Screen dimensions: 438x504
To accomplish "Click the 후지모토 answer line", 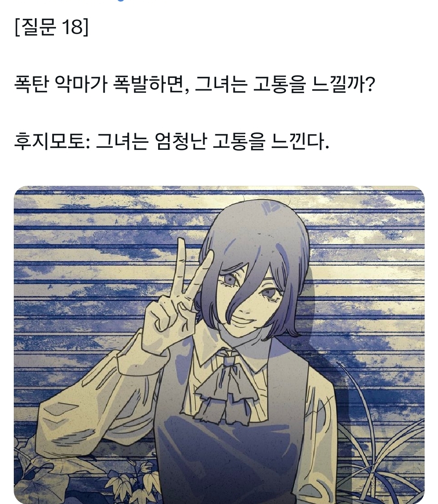I will 171,141.
